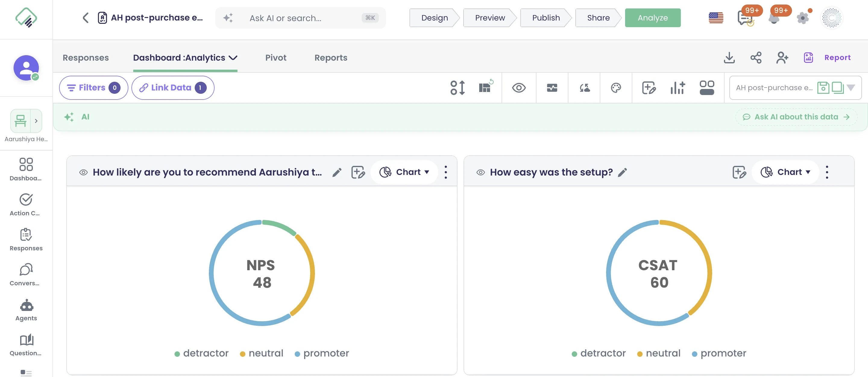
Task: Open the chat notifications icon
Action: (x=745, y=18)
